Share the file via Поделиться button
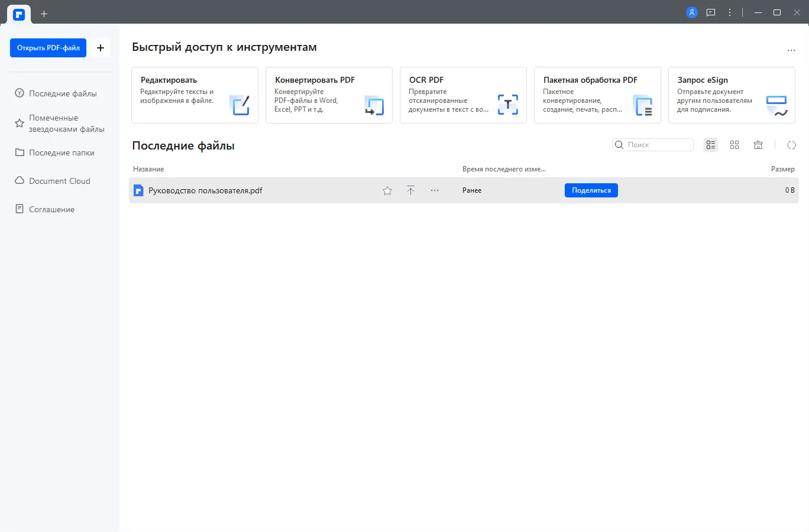 click(591, 190)
